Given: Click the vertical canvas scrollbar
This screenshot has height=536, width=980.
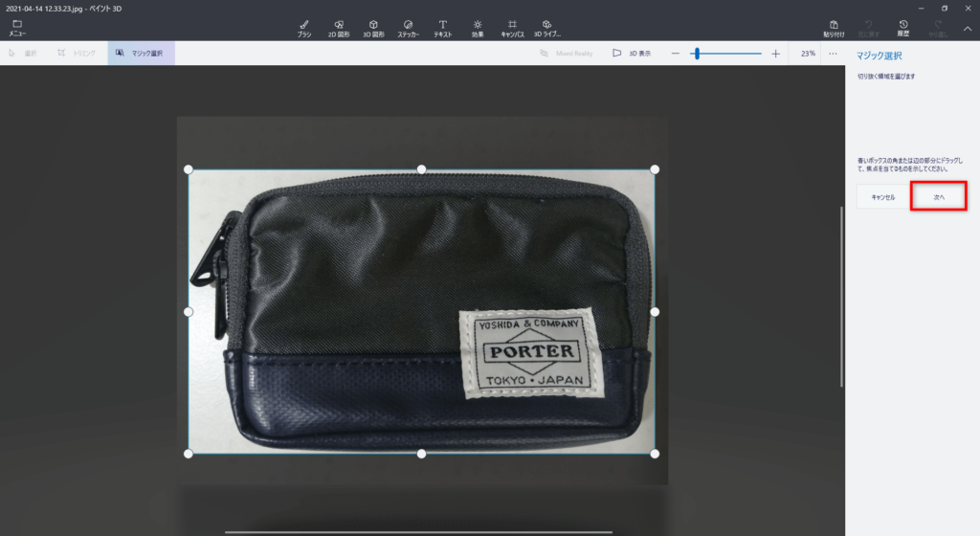Looking at the screenshot, I should pos(842,297).
